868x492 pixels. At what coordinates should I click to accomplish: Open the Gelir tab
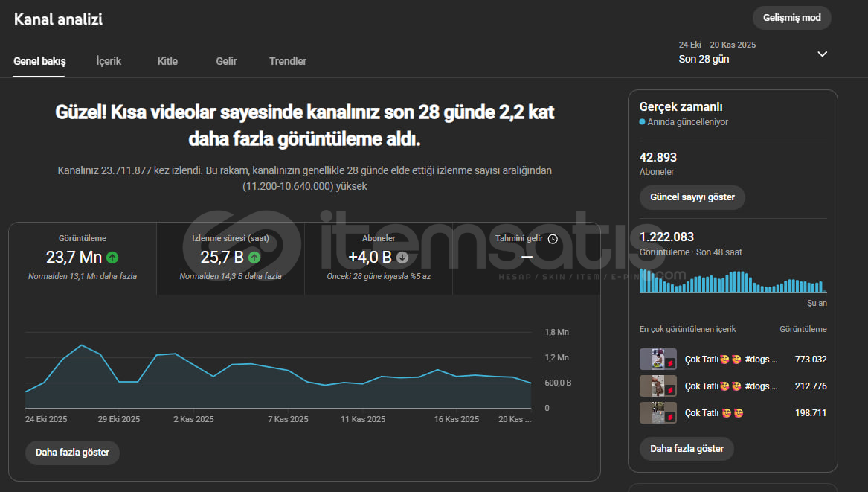[x=226, y=61]
